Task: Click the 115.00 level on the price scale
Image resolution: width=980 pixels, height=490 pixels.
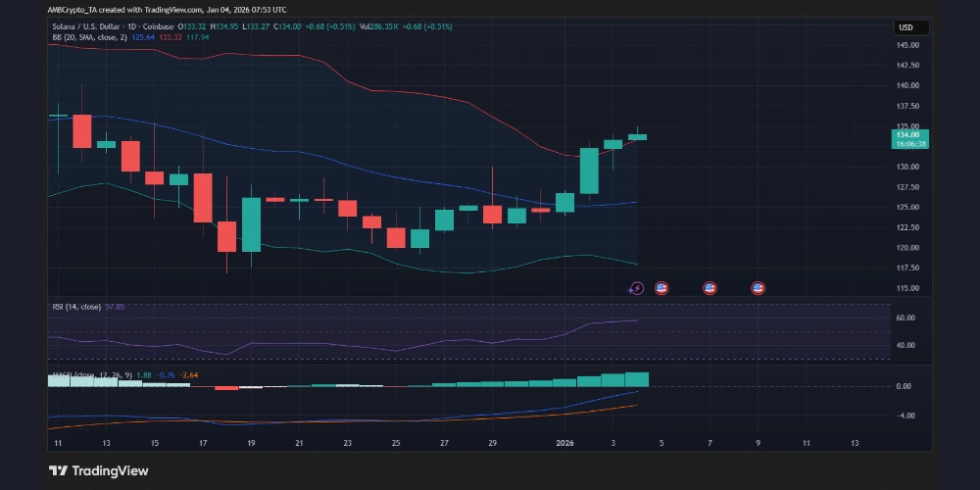Action: pyautogui.click(x=906, y=288)
